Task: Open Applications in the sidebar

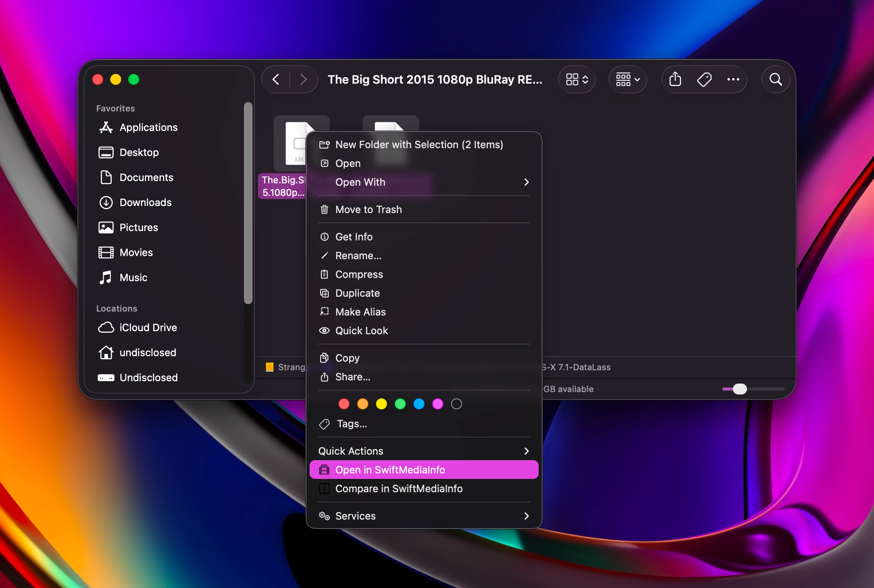Action: [149, 127]
